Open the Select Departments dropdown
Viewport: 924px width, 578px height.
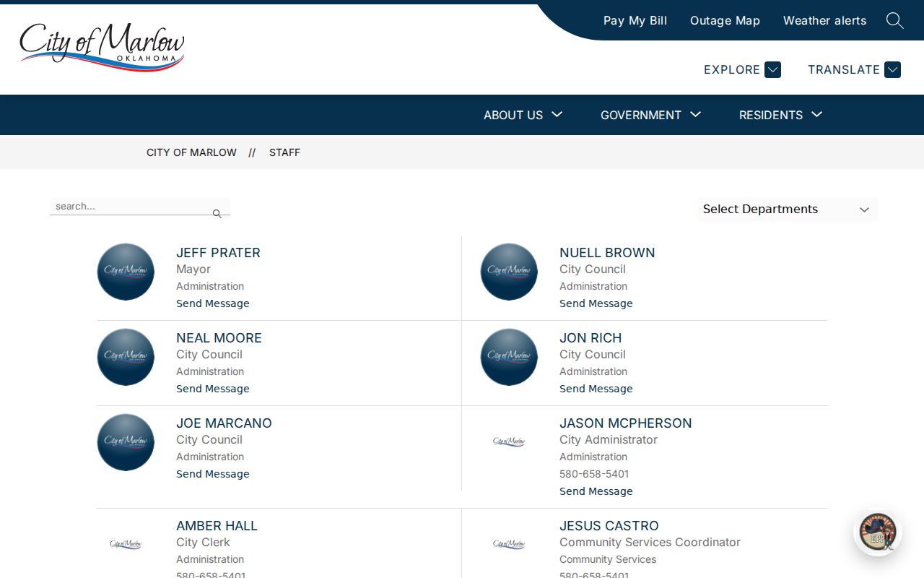pos(787,209)
